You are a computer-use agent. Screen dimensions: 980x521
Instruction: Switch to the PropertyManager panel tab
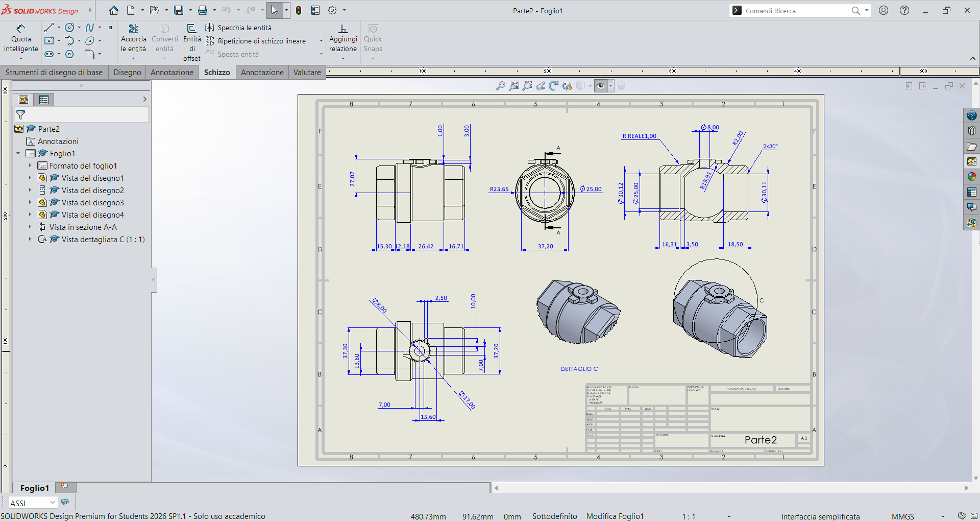pyautogui.click(x=44, y=100)
